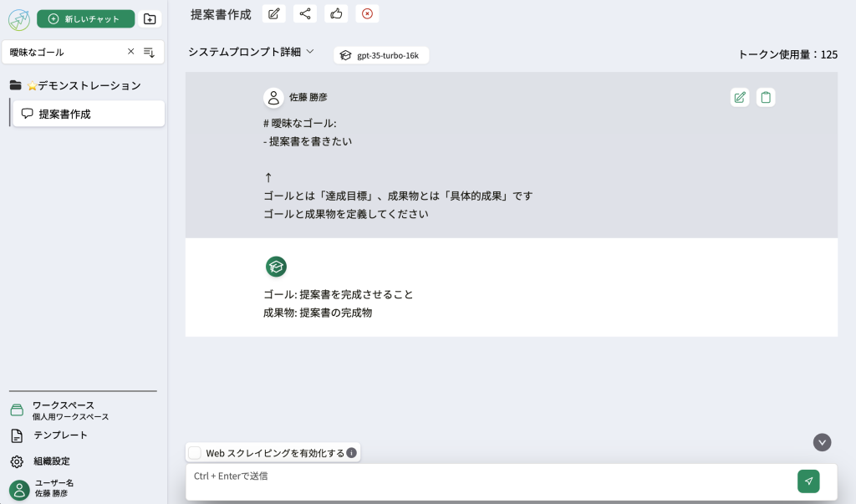
Task: Open 組織設定 in the sidebar
Action: tap(51, 461)
